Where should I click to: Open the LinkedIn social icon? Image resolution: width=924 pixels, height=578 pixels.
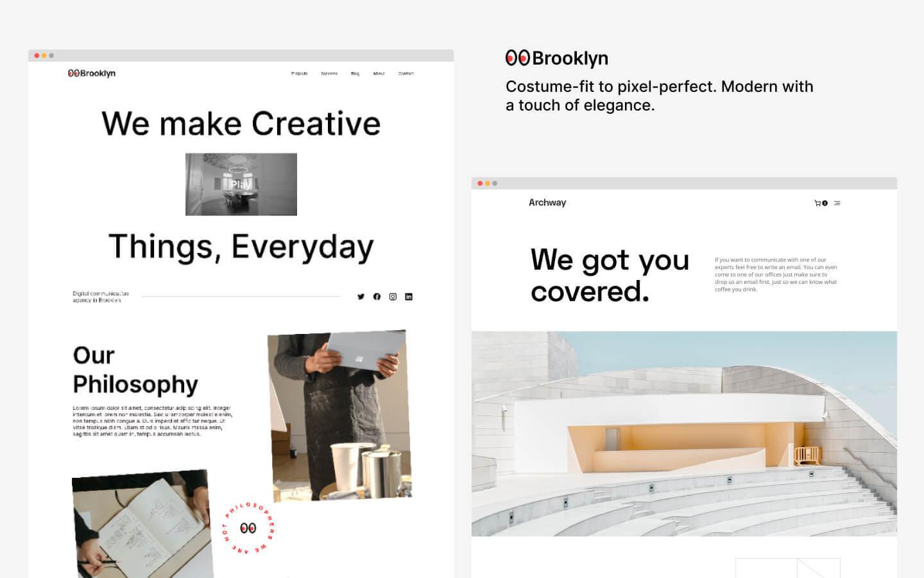pos(409,297)
